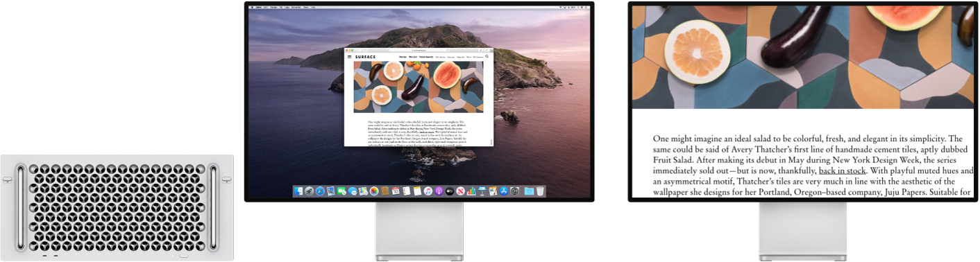Open the Surface site hamburger menu

point(349,57)
